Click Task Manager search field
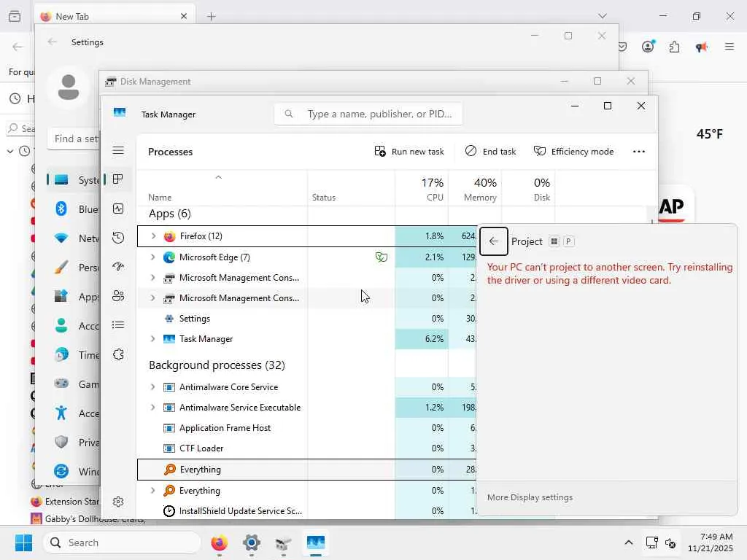 coord(368,114)
